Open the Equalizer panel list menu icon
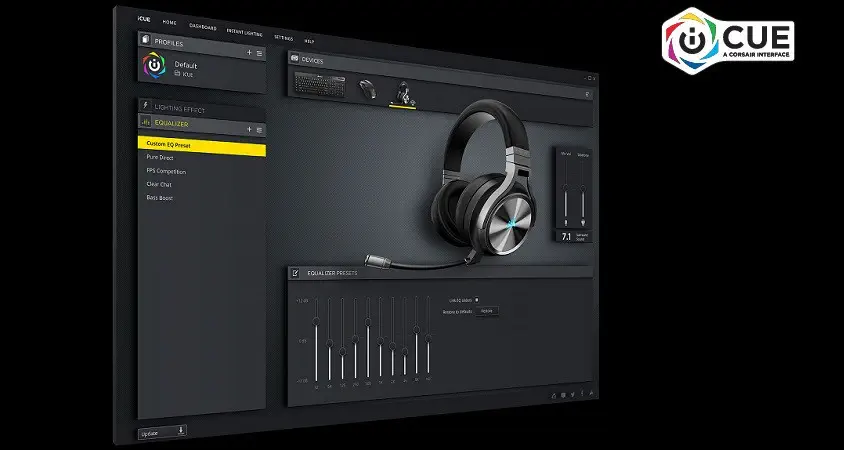This screenshot has width=844, height=450. point(259,130)
